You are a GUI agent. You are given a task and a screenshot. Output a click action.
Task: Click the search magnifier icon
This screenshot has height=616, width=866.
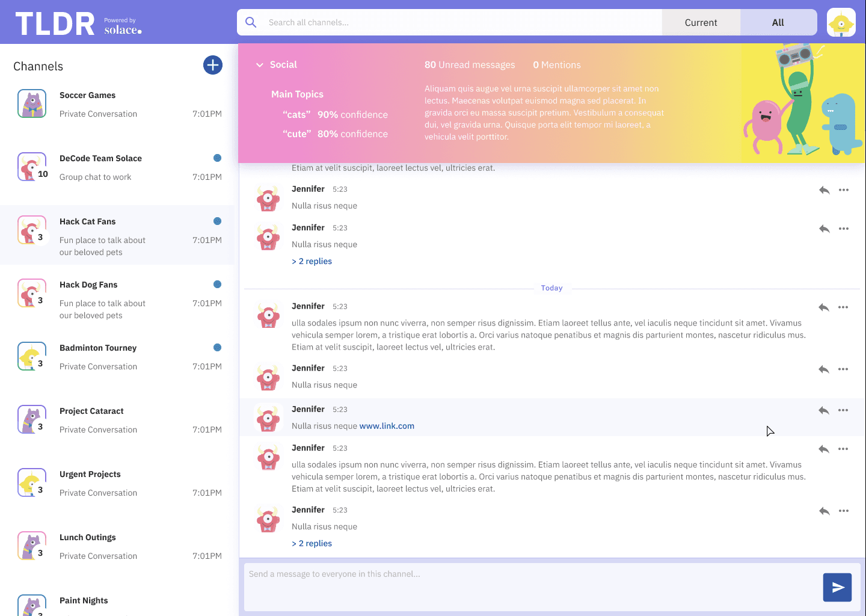(x=251, y=22)
